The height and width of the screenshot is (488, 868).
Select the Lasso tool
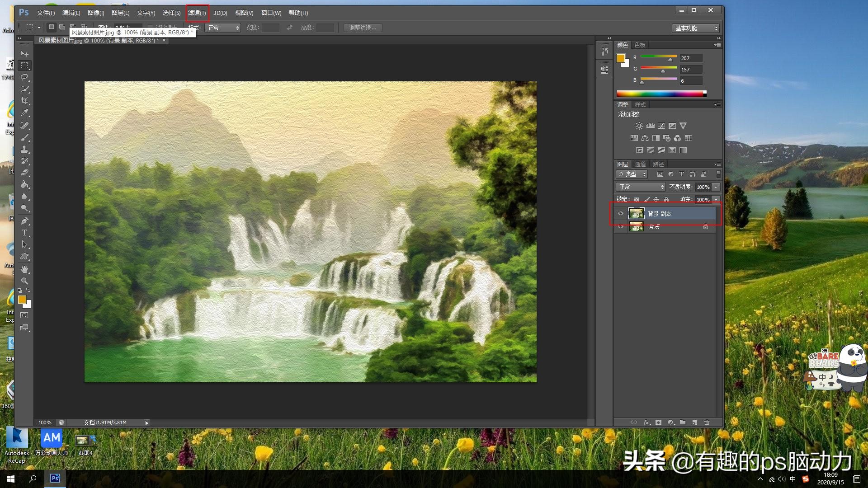coord(24,77)
